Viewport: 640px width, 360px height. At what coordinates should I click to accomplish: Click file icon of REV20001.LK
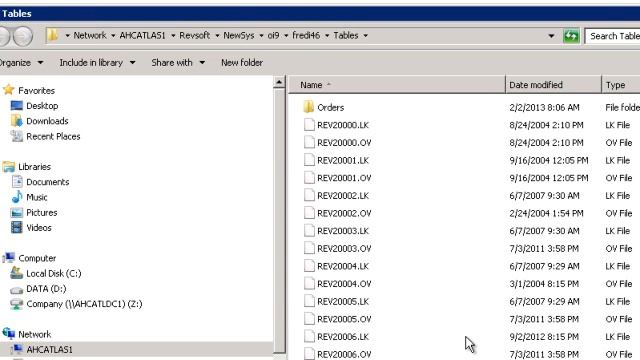point(309,160)
